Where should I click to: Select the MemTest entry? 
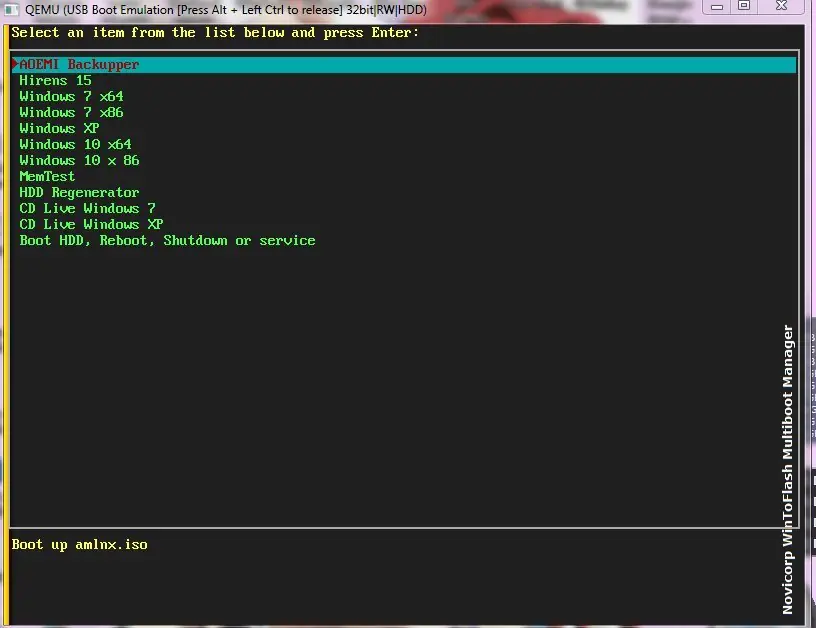pyautogui.click(x=47, y=176)
